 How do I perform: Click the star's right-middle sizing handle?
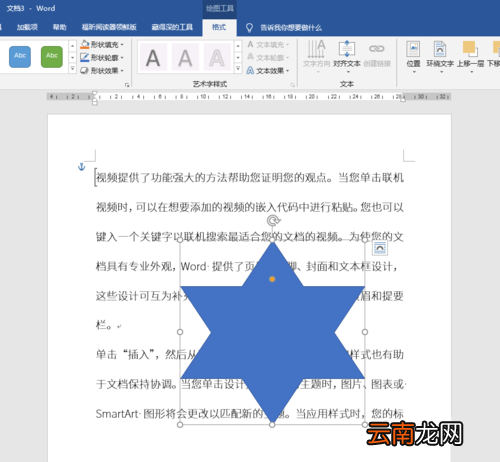coord(365,332)
